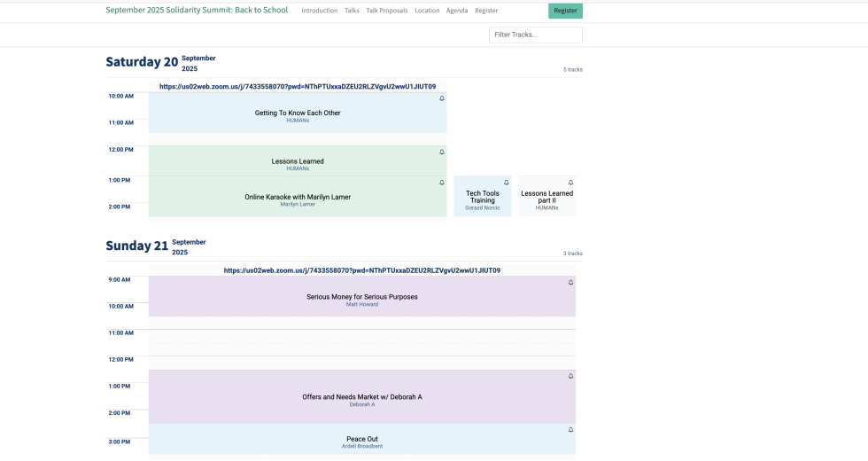Enable bell reminder for Peace Out session
Screen dimensions: 868x461
coord(570,430)
